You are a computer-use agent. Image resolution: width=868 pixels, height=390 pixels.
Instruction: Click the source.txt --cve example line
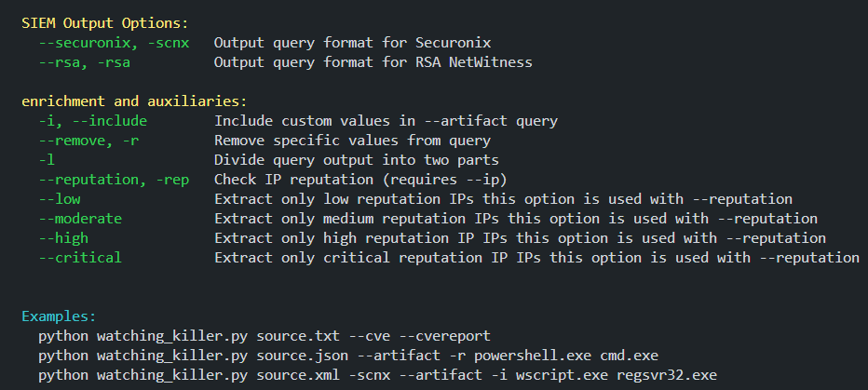[264, 336]
